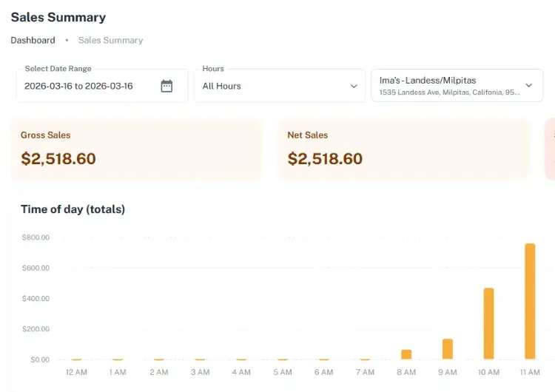This screenshot has height=392, width=555.
Task: Click the 2 AM x-axis label
Action: [159, 372]
